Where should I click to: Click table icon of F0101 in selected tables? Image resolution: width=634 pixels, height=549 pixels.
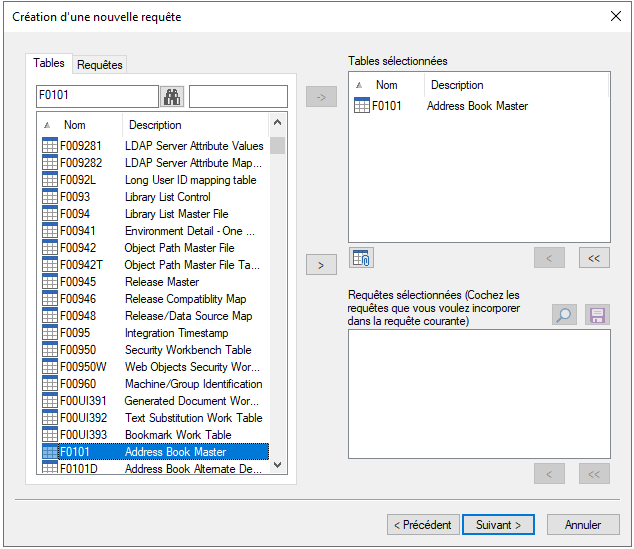[361, 106]
